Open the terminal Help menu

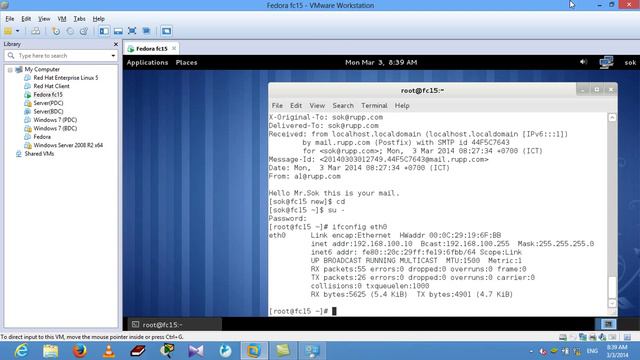tap(402, 106)
